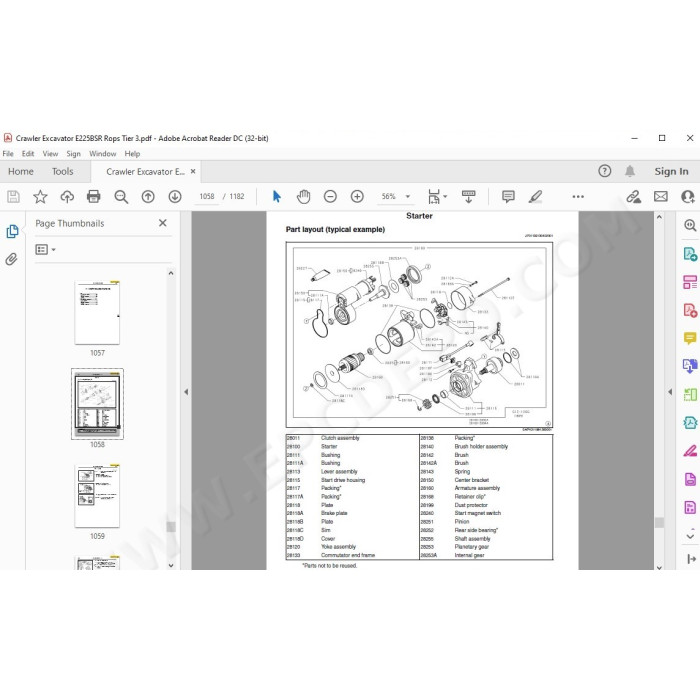Select the arrow selection tool
The width and height of the screenshot is (700, 700).
coord(277,196)
